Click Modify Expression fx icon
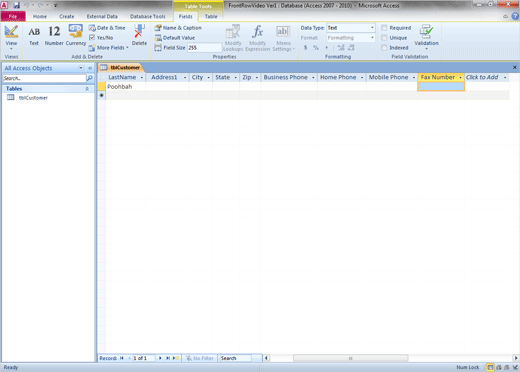The height and width of the screenshot is (372, 520). coord(257,37)
